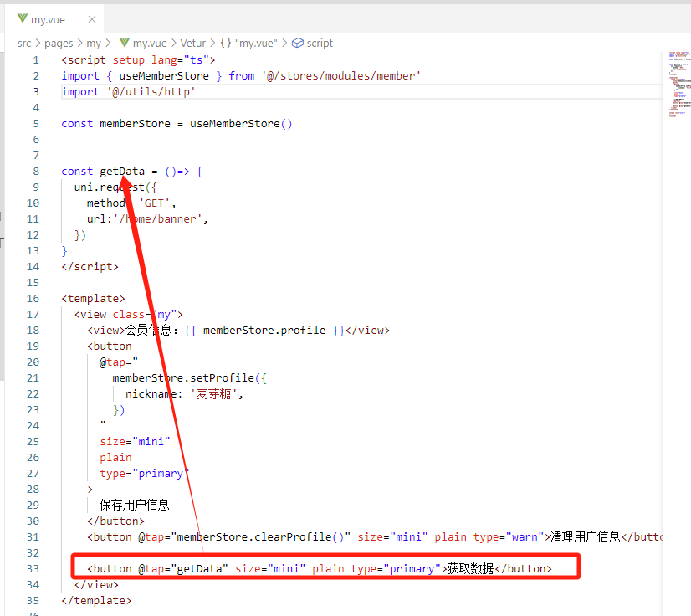Open the Vetur breadcrumb segment
This screenshot has width=691, height=616.
click(x=193, y=44)
